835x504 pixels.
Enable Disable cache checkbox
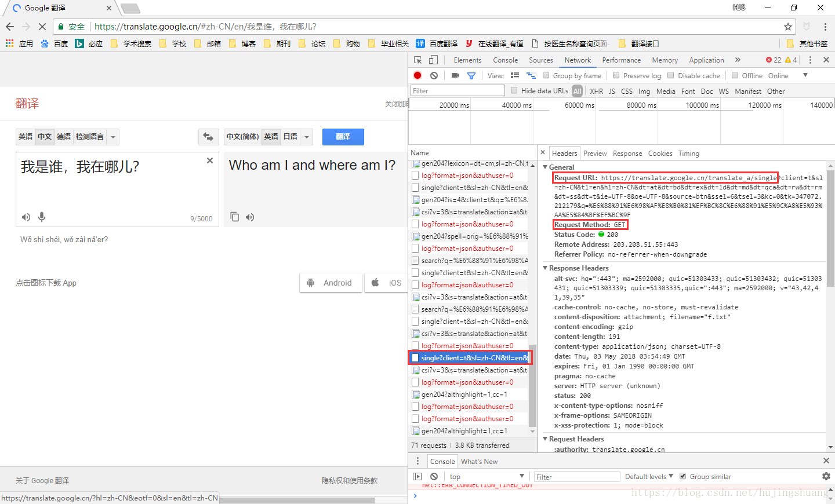671,75
